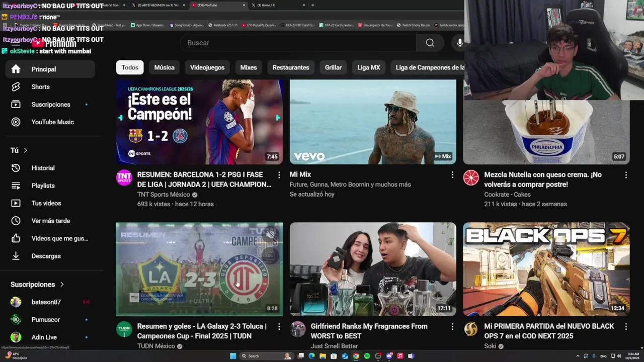Open options menu for Mi Mix
This screenshot has height=362, width=644.
tap(452, 175)
